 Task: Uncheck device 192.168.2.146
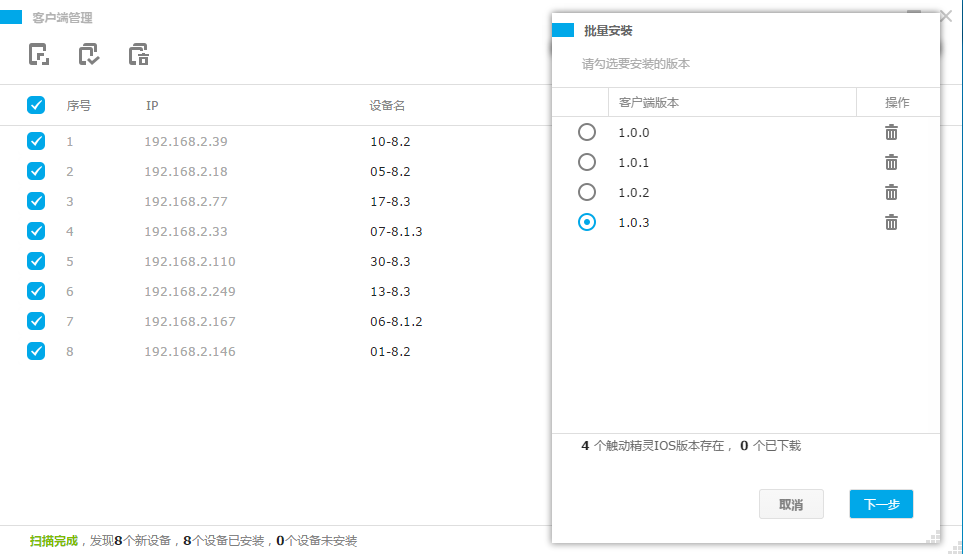point(36,351)
